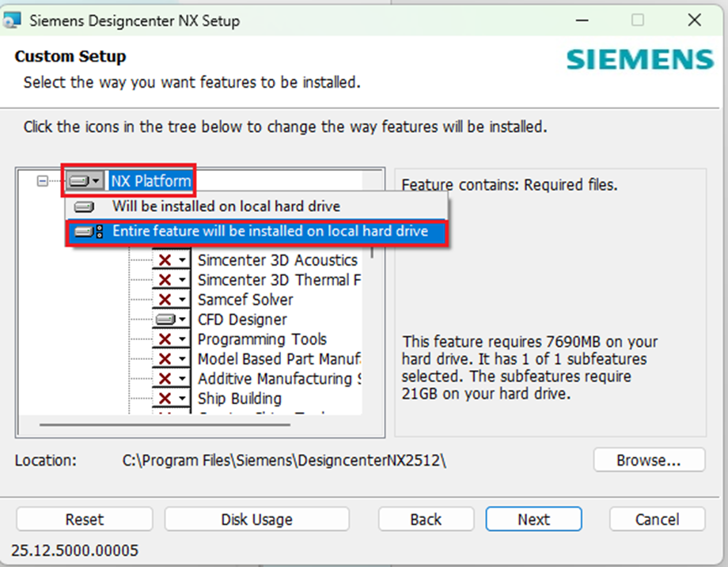The height and width of the screenshot is (567, 728).
Task: Choose 'Will be installed on local hard drive'
Action: point(226,206)
